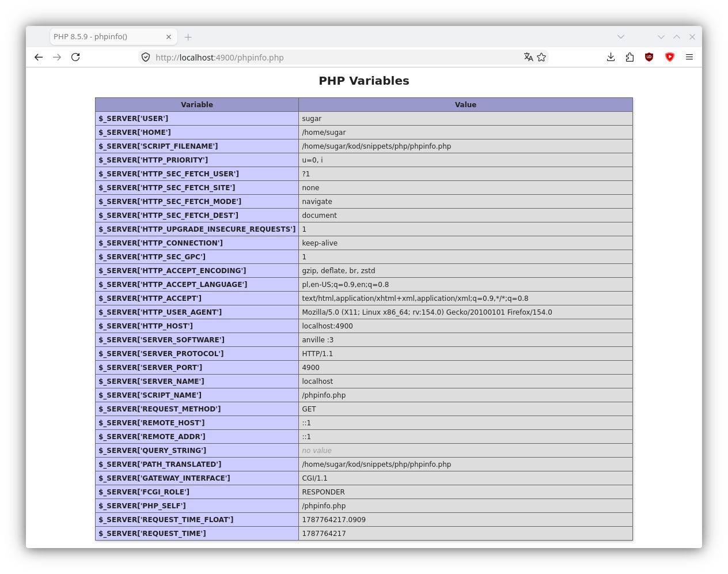The image size is (728, 574).
Task: Open the Firefox hamburger application menu
Action: 689,57
